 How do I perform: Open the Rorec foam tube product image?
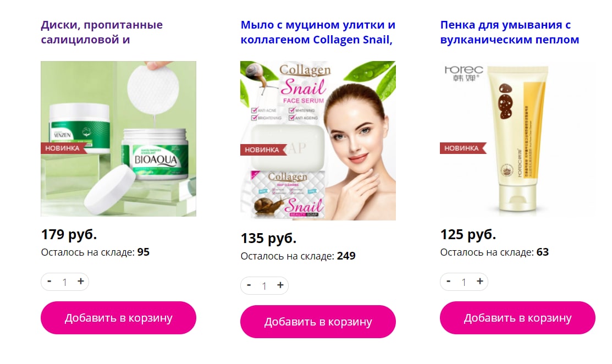click(517, 139)
